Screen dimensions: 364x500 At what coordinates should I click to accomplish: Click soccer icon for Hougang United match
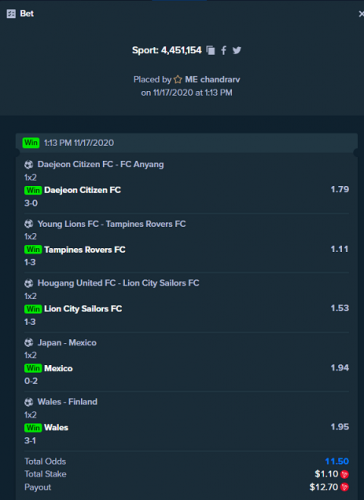click(29, 283)
